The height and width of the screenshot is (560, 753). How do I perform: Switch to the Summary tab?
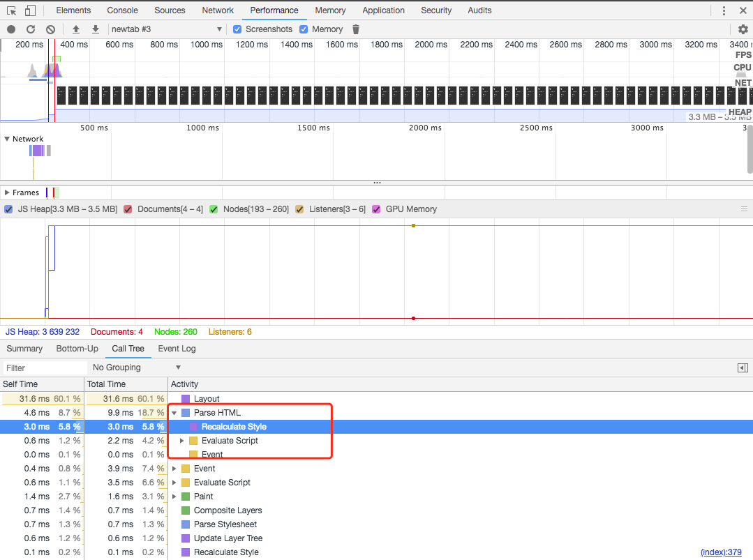[24, 349]
